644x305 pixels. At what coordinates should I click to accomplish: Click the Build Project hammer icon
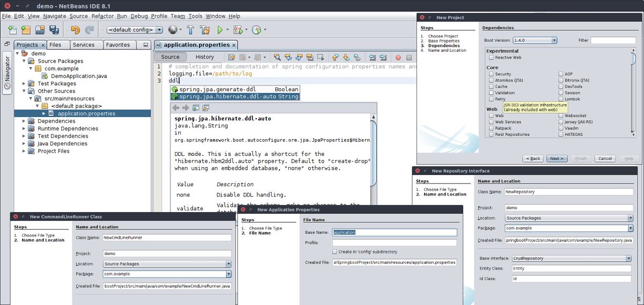click(191, 30)
